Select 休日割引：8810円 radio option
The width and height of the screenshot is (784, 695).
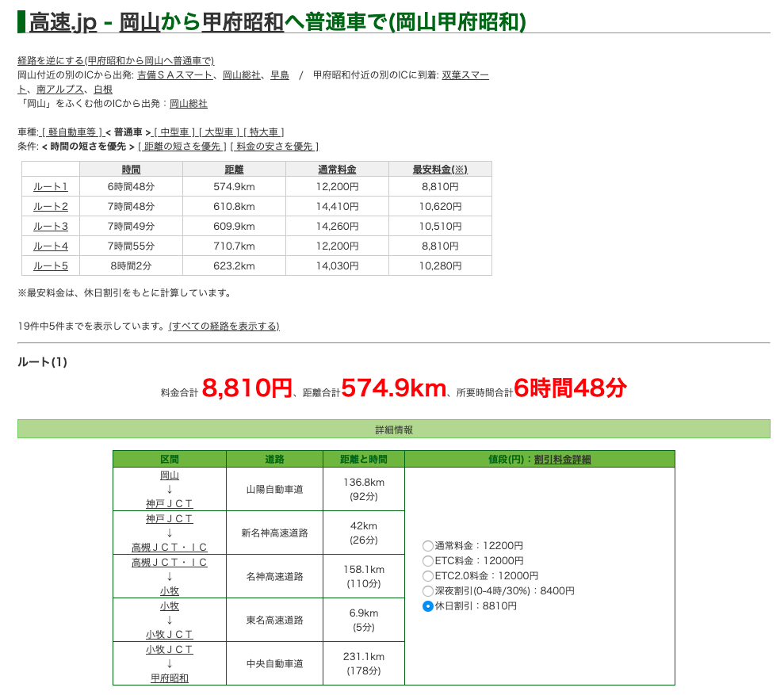(428, 606)
